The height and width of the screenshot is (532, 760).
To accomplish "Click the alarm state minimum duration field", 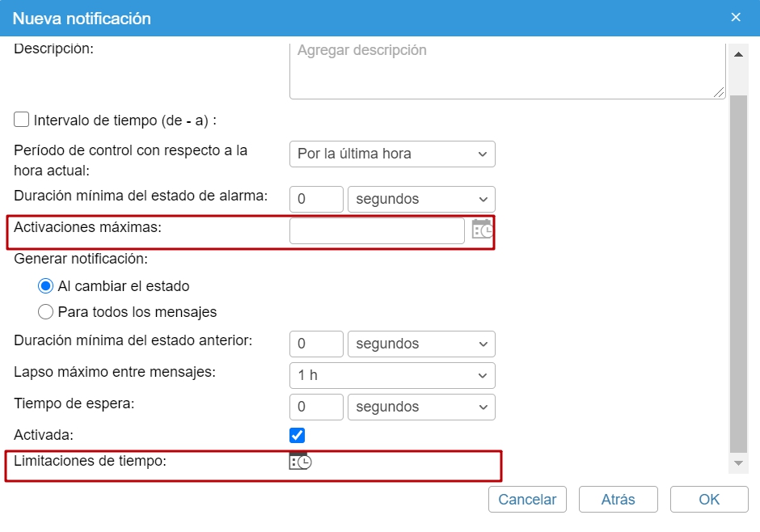I will (x=316, y=199).
